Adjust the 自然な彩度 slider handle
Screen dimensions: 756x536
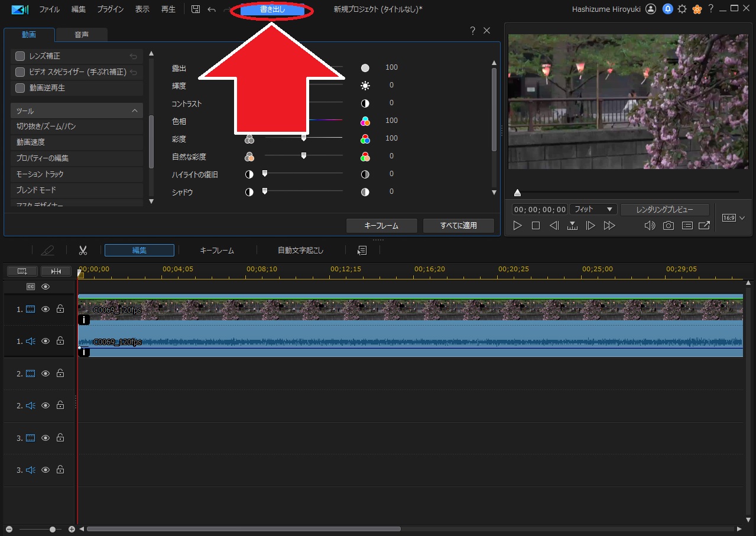click(x=304, y=156)
